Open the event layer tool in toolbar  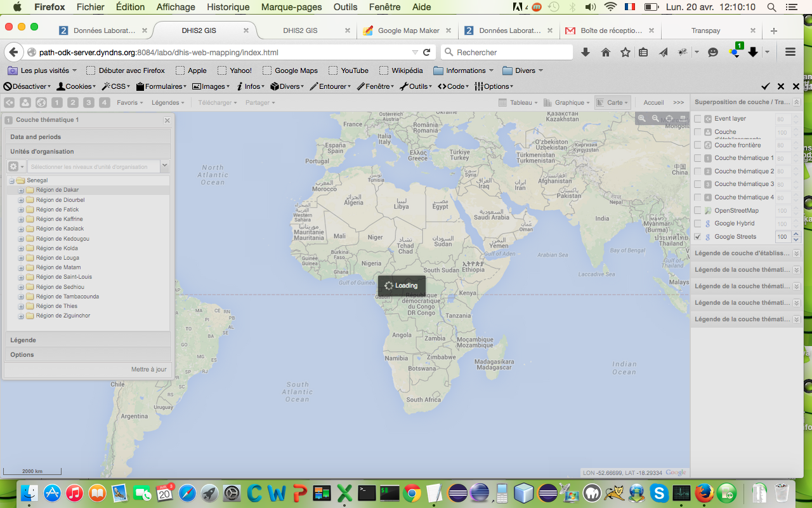(x=10, y=103)
